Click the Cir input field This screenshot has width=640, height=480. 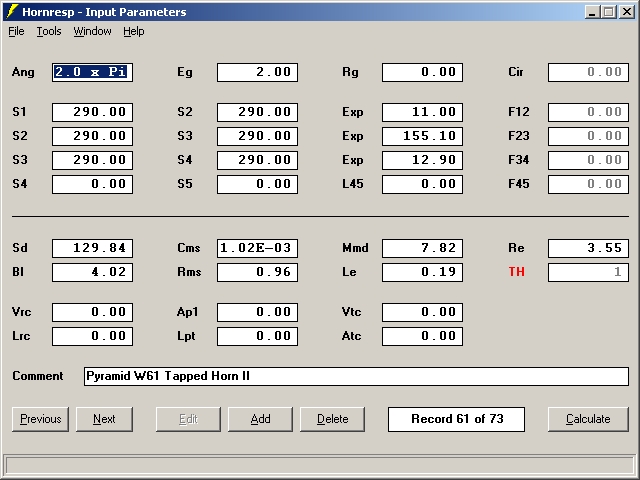(x=588, y=72)
